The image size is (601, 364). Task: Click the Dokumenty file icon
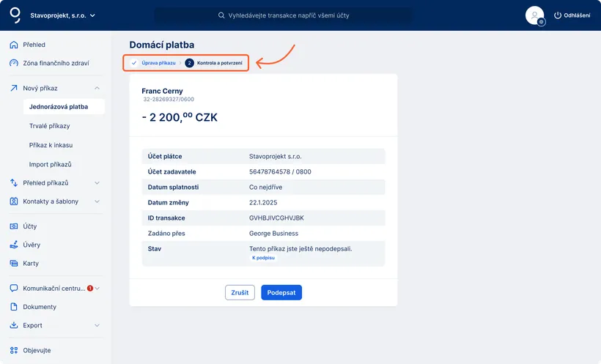point(13,307)
